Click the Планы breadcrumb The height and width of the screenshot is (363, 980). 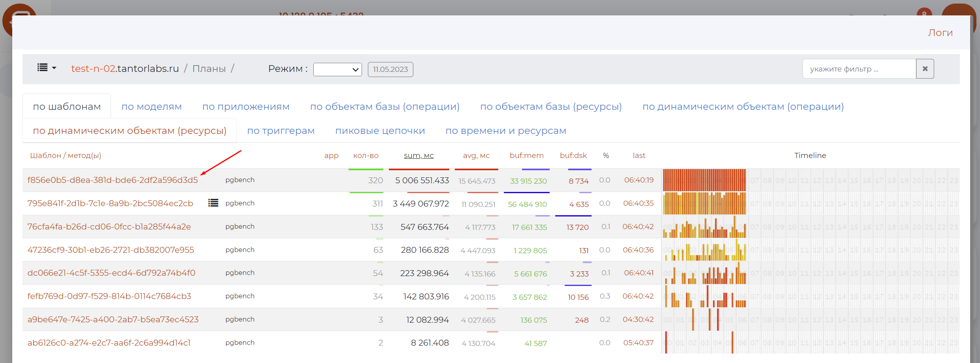click(x=209, y=69)
